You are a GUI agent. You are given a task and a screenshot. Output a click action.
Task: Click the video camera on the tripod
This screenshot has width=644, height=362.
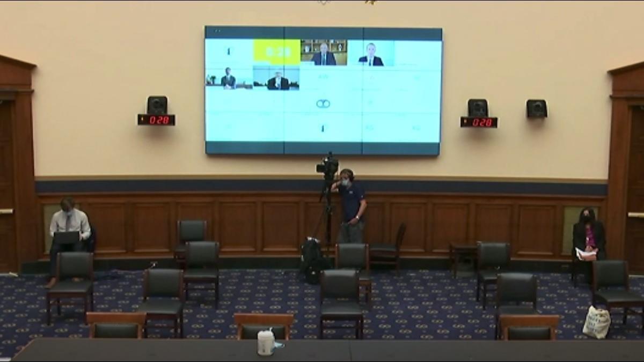click(327, 167)
